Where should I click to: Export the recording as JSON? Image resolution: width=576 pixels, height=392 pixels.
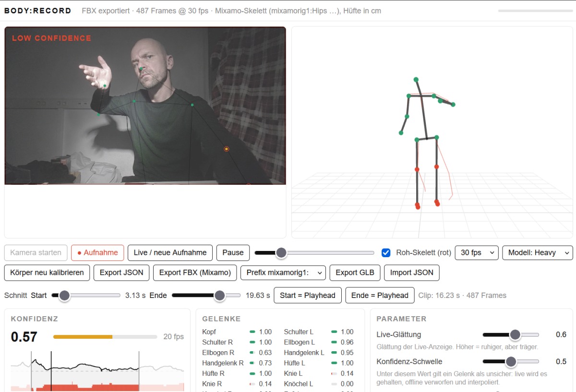[121, 273]
